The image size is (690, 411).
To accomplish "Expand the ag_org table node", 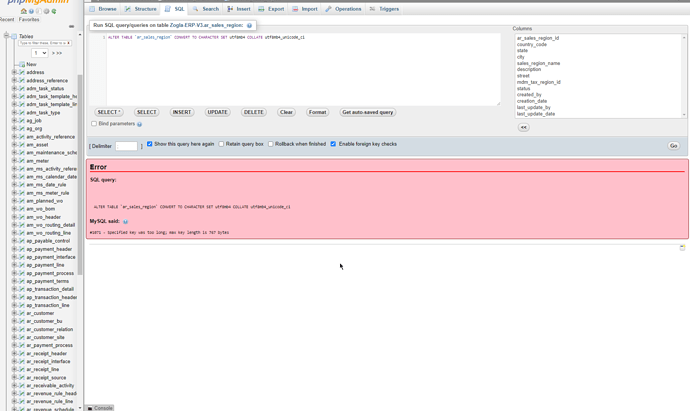I will [x=14, y=128].
